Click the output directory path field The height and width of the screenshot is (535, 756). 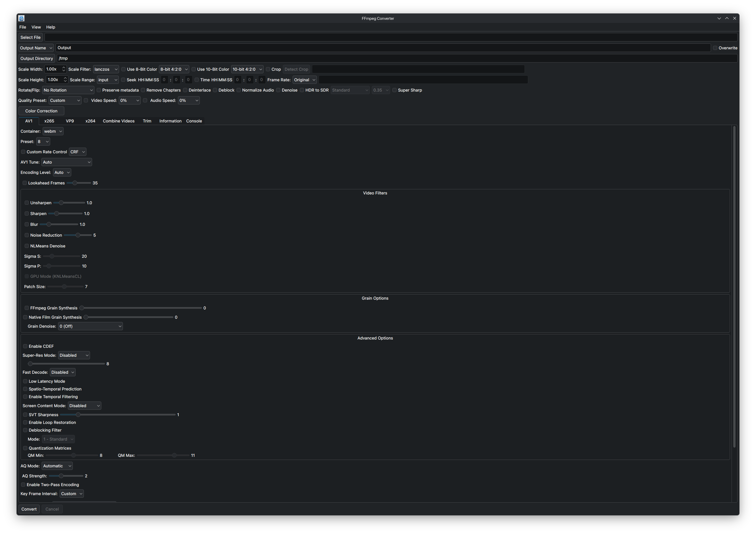(398, 58)
